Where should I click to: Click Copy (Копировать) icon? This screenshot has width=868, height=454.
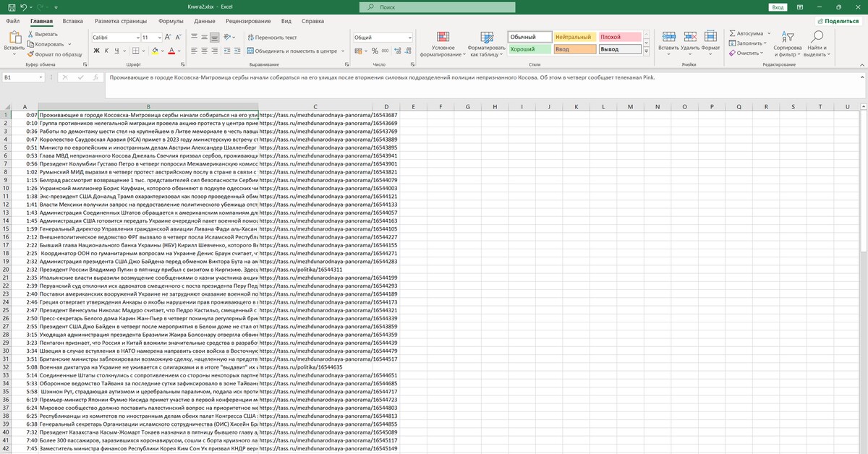pos(30,44)
